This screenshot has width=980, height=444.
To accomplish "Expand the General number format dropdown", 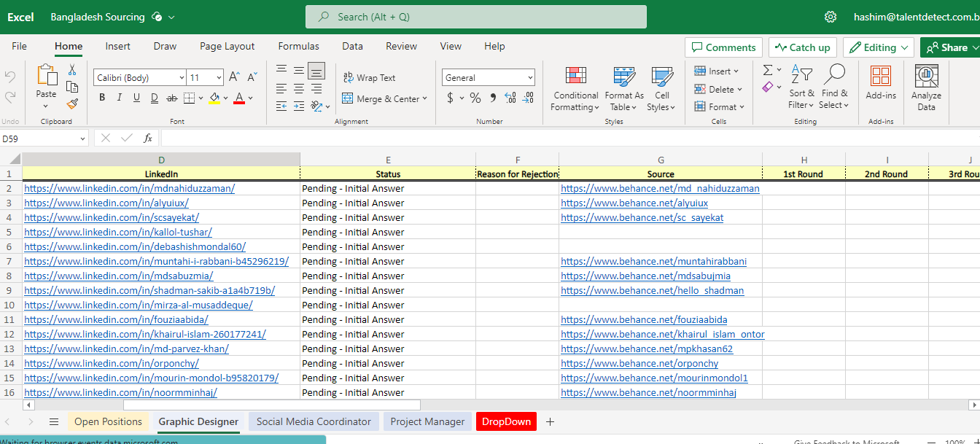I will [530, 77].
